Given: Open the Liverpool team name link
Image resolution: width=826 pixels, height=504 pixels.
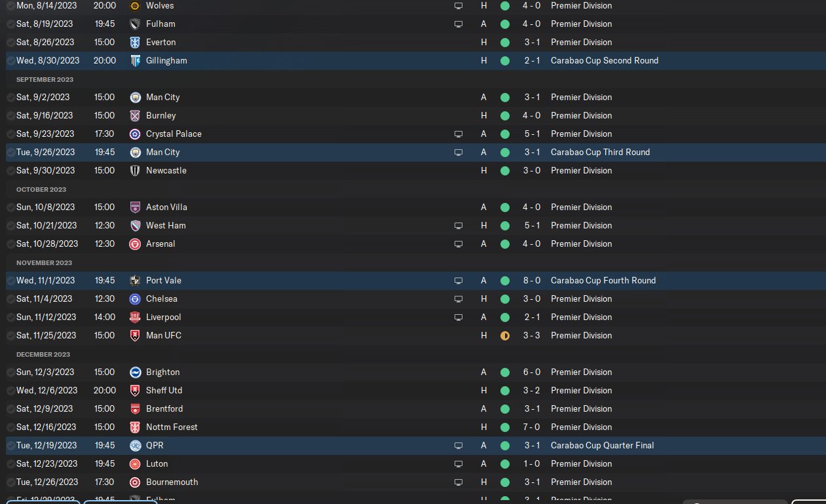Looking at the screenshot, I should (163, 317).
